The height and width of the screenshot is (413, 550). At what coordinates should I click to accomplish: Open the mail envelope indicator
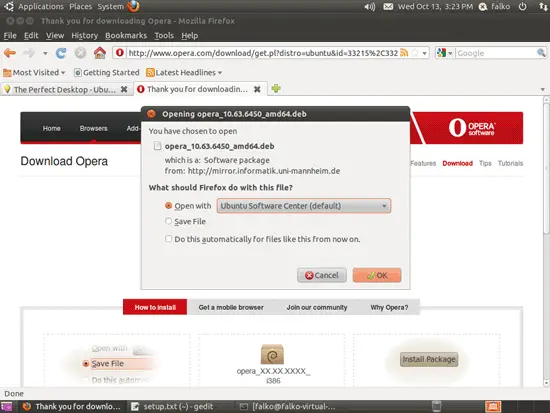pyautogui.click(x=388, y=6)
